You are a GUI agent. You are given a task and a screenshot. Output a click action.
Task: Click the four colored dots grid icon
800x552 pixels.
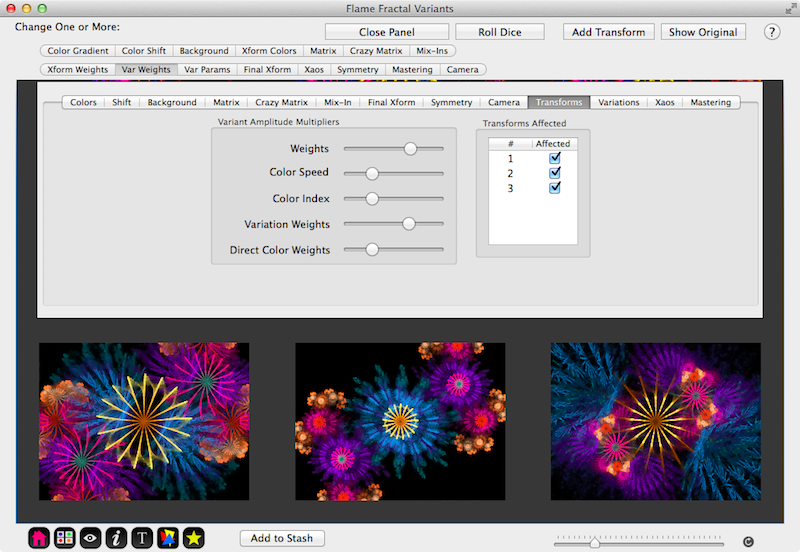coord(64,538)
